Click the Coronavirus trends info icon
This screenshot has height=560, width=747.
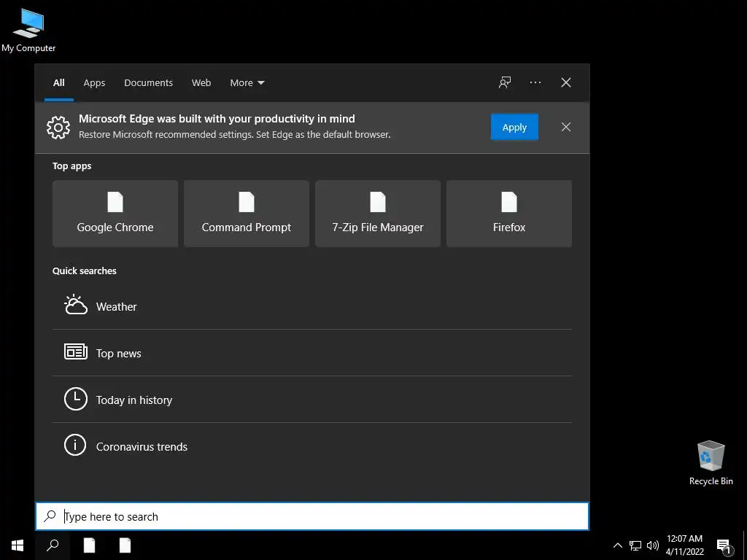75,446
